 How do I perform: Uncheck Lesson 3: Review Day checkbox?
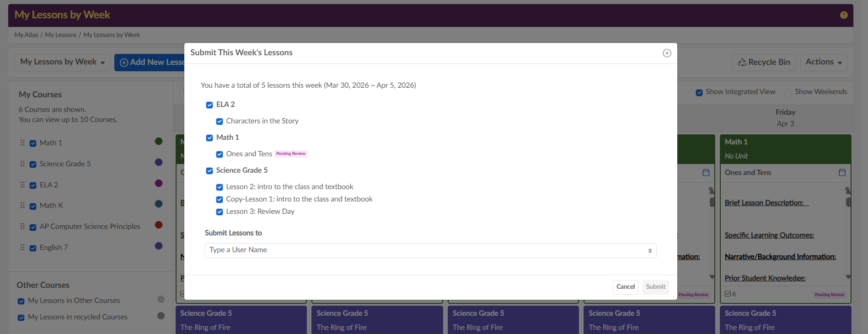pos(220,212)
